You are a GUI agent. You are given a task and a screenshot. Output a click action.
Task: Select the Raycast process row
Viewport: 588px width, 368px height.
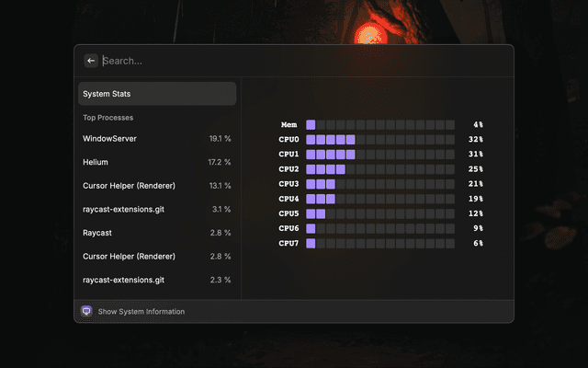156,233
